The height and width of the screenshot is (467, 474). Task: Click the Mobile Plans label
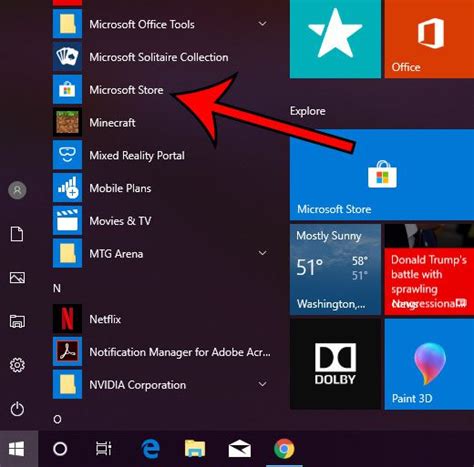[120, 188]
